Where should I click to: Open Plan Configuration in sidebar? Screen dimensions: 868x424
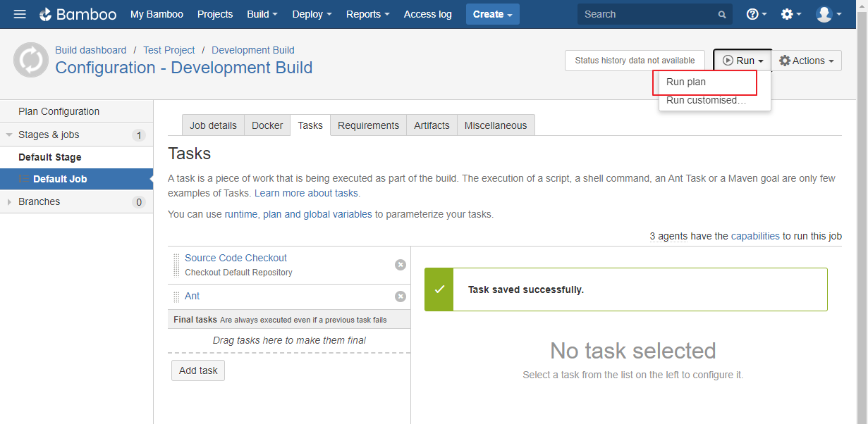pyautogui.click(x=76, y=111)
